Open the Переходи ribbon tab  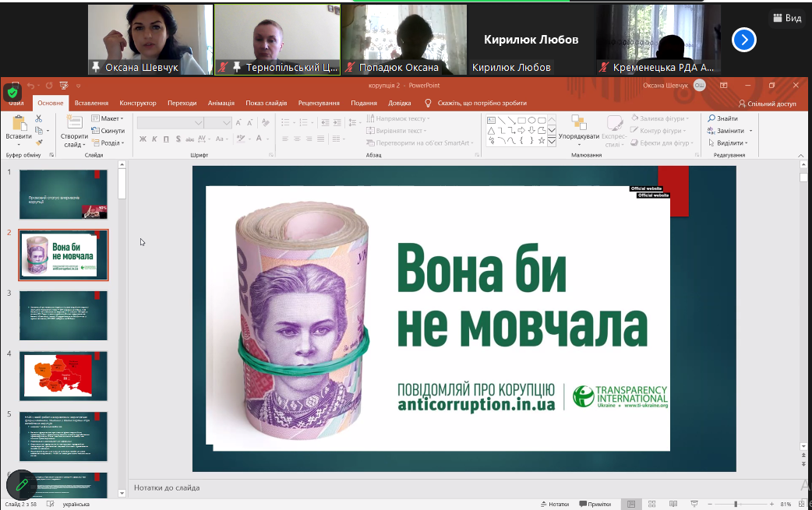[182, 103]
